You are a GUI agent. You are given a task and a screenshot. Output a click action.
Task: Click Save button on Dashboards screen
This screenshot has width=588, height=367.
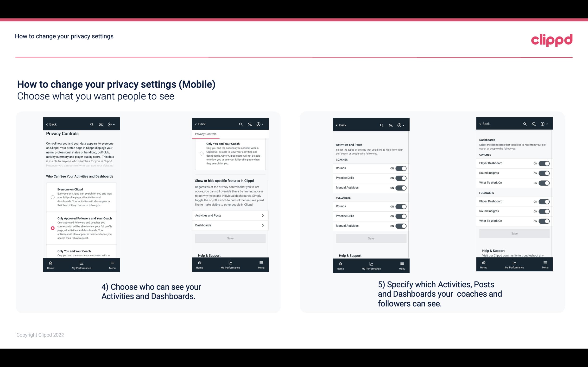pyautogui.click(x=514, y=233)
